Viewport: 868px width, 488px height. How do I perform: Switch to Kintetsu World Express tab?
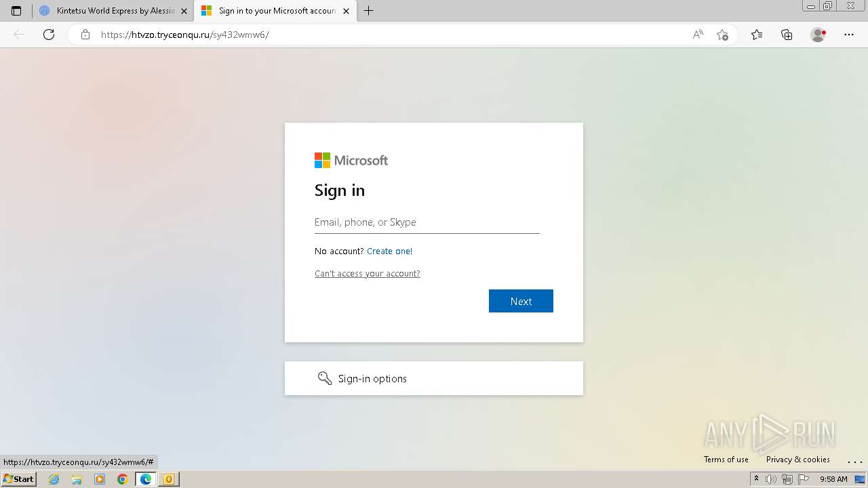click(x=114, y=11)
